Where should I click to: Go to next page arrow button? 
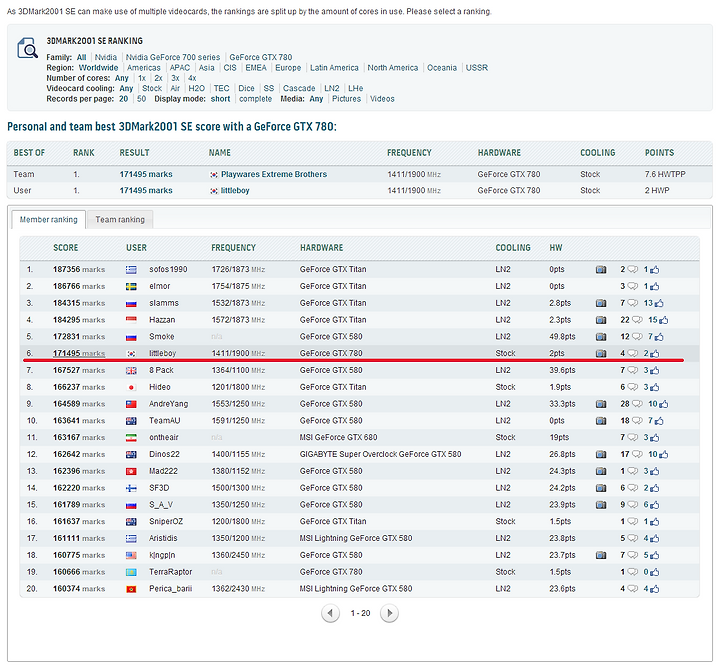tap(389, 613)
